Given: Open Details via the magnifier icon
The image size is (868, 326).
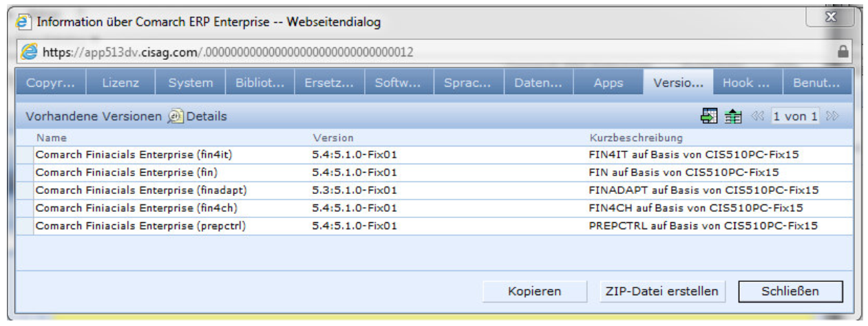Looking at the screenshot, I should tap(176, 117).
